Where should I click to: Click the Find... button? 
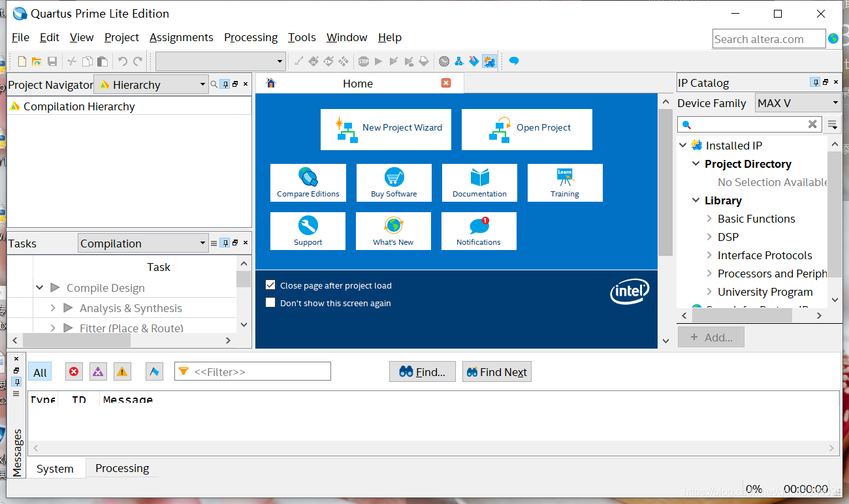click(x=423, y=371)
